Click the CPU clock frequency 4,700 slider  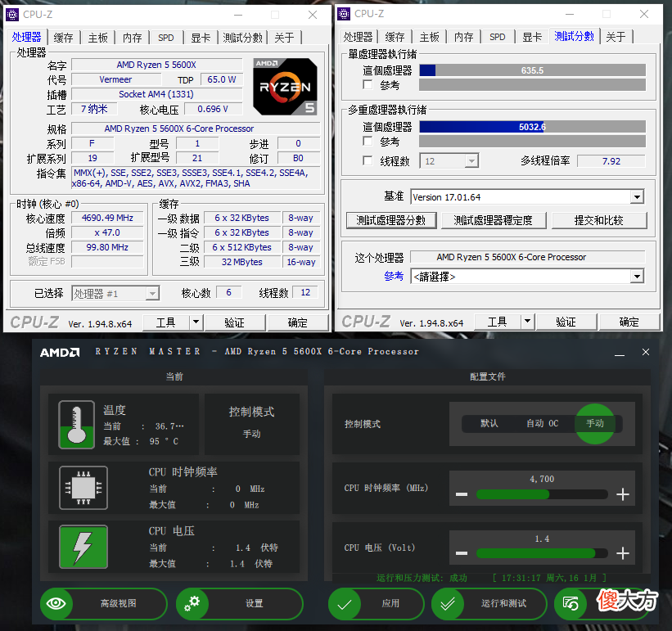point(542,494)
